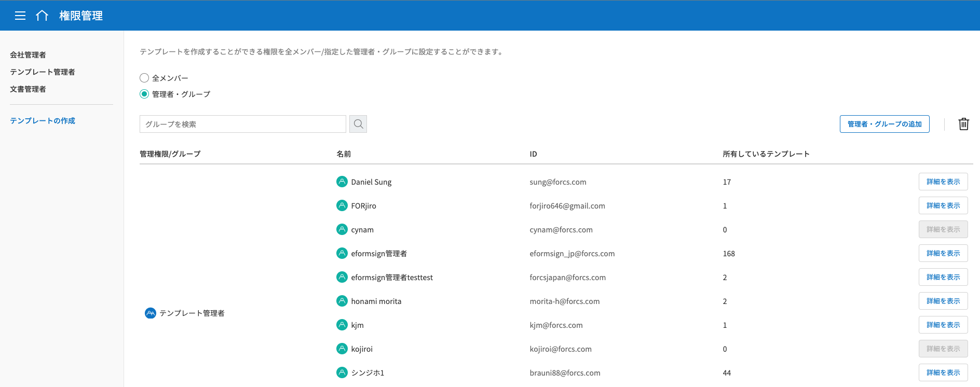The image size is (980, 387).
Task: Click 詳細を表示 for eformsign管理者 row
Action: 943,253
